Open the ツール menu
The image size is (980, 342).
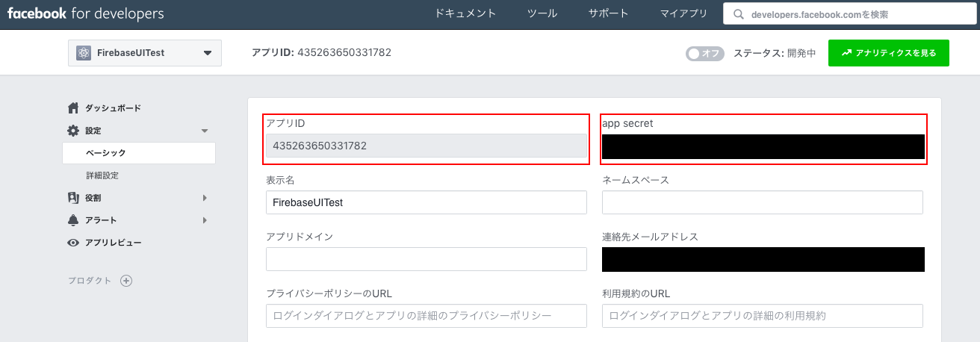click(x=542, y=14)
